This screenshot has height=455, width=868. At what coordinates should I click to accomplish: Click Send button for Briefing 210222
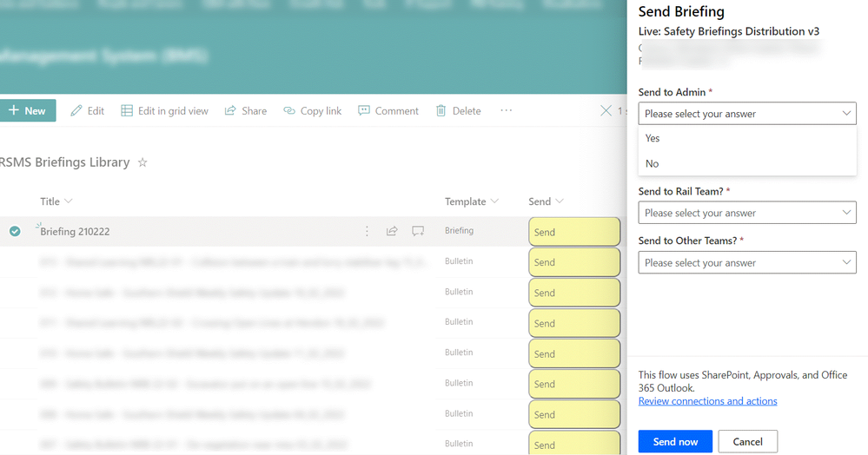[x=574, y=232]
